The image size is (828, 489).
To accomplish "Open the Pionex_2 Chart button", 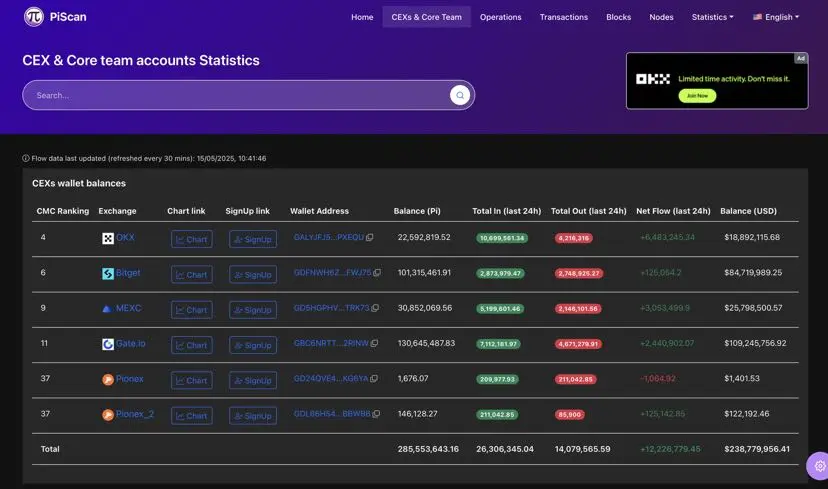I will (x=192, y=416).
